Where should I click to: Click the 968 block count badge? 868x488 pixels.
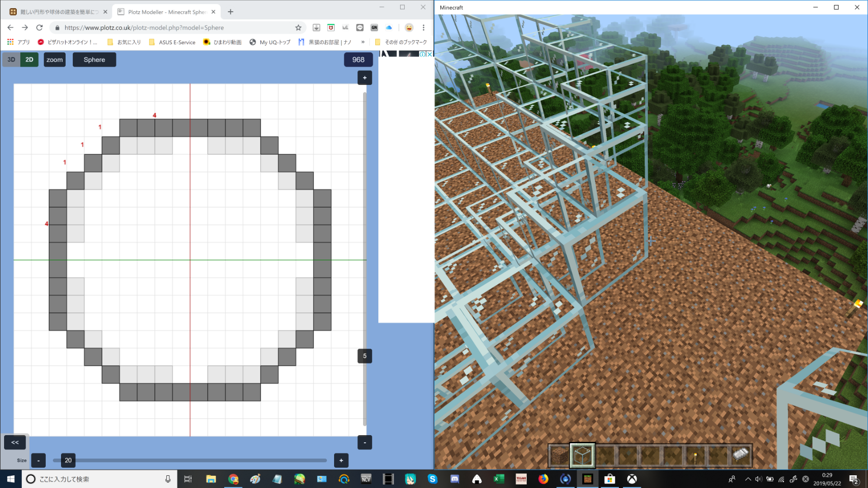point(358,59)
